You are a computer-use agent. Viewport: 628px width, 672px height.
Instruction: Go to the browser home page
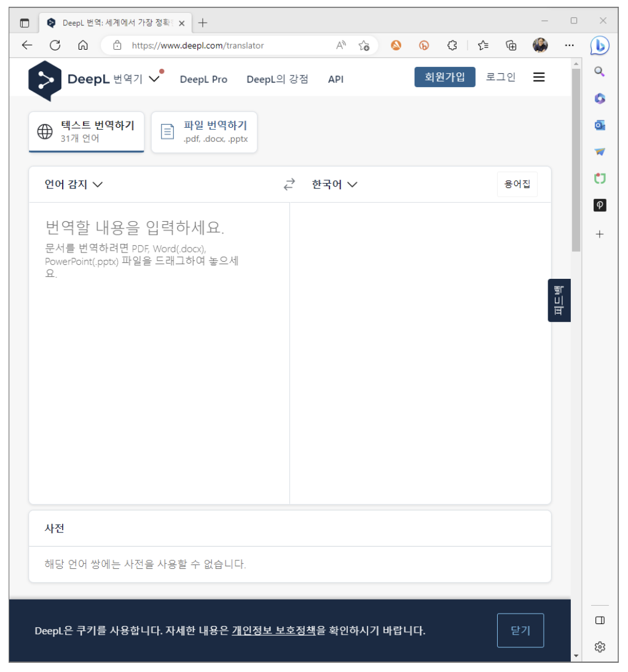[x=83, y=45]
